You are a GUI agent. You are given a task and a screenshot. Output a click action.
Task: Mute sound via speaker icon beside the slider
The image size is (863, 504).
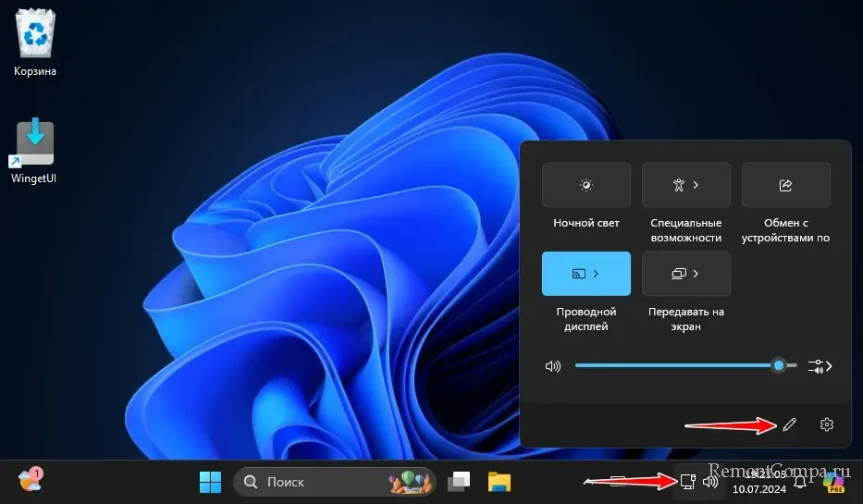[x=553, y=366]
